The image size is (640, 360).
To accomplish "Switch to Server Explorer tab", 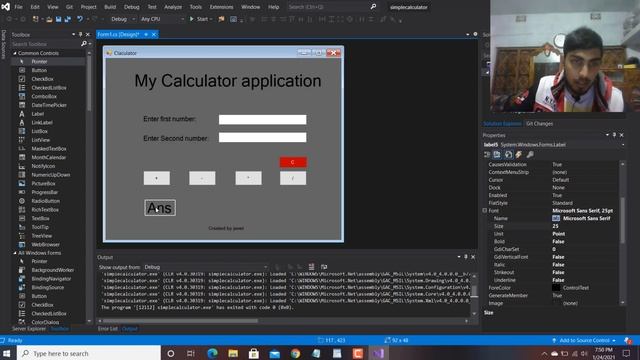I will [x=29, y=329].
